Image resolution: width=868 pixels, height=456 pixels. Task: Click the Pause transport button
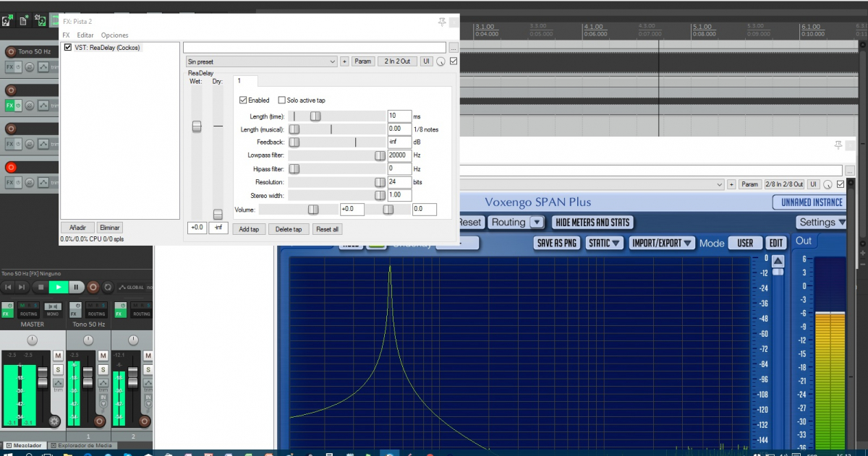click(x=76, y=287)
